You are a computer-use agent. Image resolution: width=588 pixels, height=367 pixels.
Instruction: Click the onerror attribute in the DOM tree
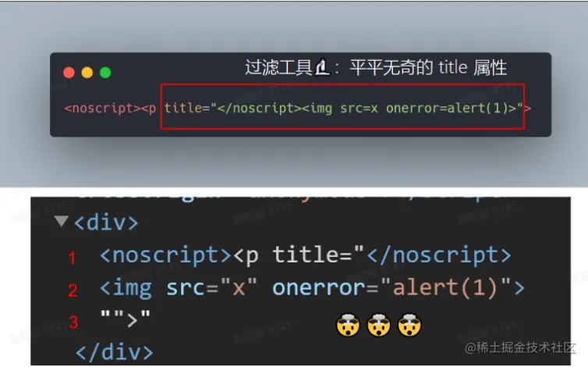[x=319, y=288]
